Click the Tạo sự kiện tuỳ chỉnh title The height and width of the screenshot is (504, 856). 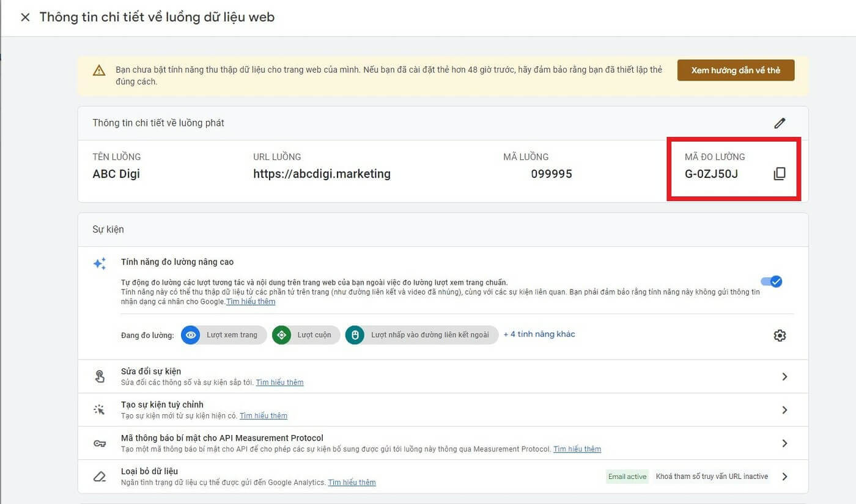162,404
